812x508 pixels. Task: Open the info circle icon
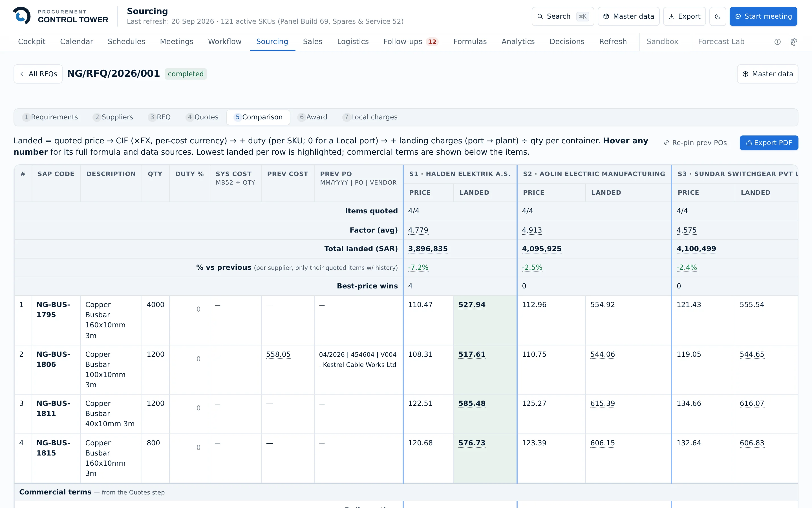[x=777, y=42]
